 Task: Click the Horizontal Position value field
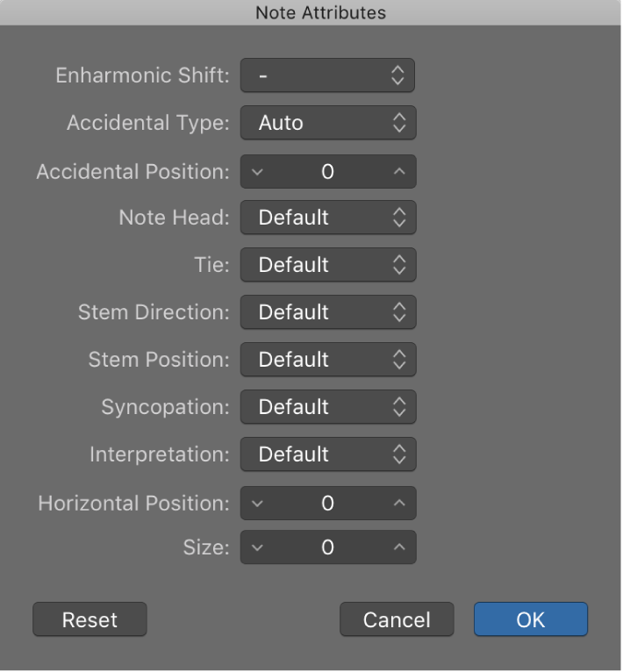pyautogui.click(x=328, y=504)
